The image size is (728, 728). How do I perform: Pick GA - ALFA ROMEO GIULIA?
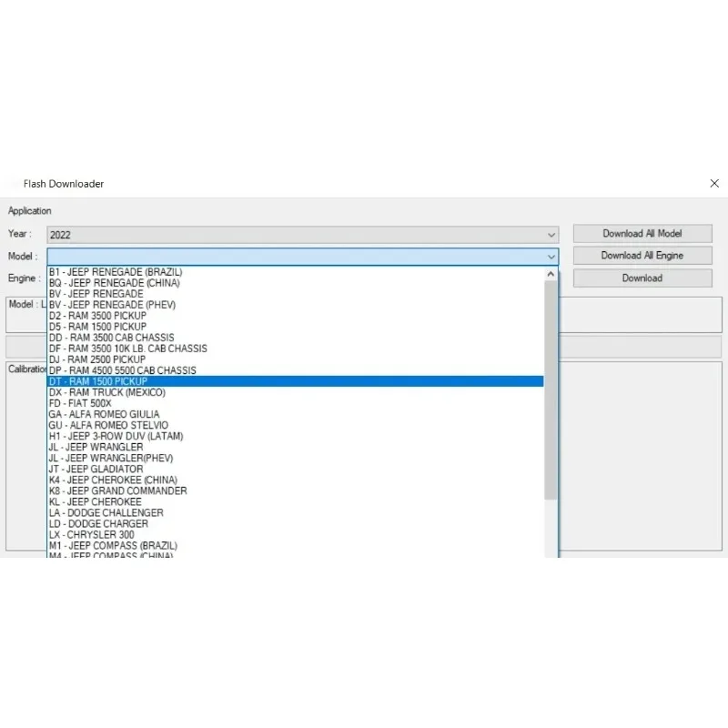[295, 414]
